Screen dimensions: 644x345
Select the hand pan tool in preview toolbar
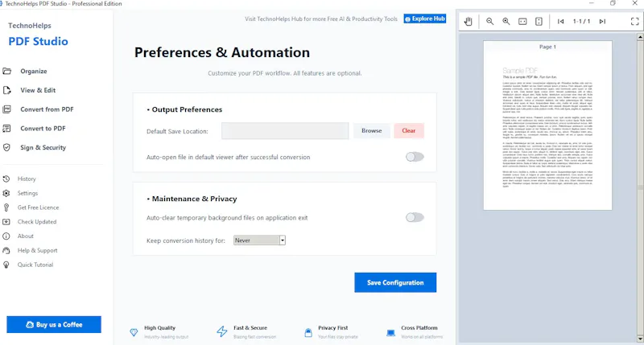click(x=469, y=22)
